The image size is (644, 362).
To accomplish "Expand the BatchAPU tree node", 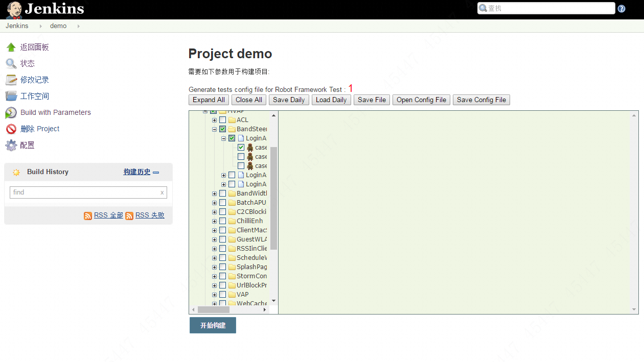I will [x=214, y=203].
